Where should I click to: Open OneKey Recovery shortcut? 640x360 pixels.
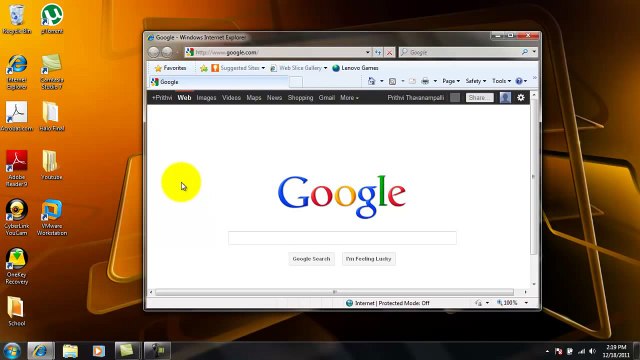(17, 266)
